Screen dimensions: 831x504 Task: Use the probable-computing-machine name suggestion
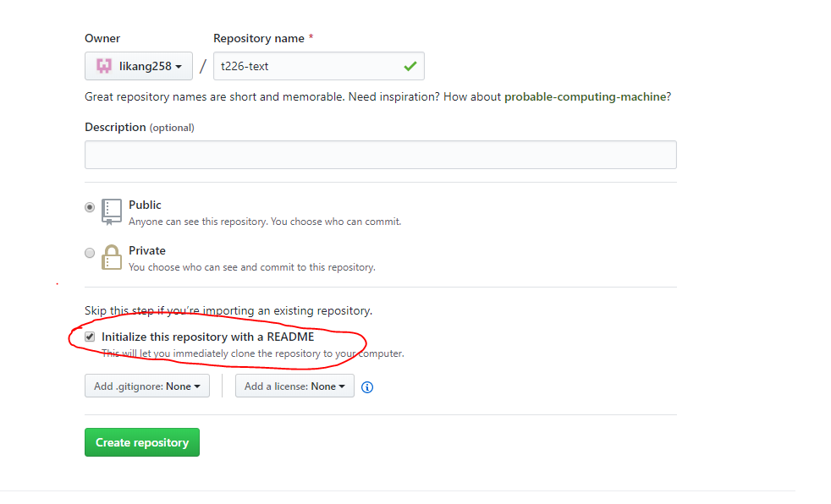[585, 97]
